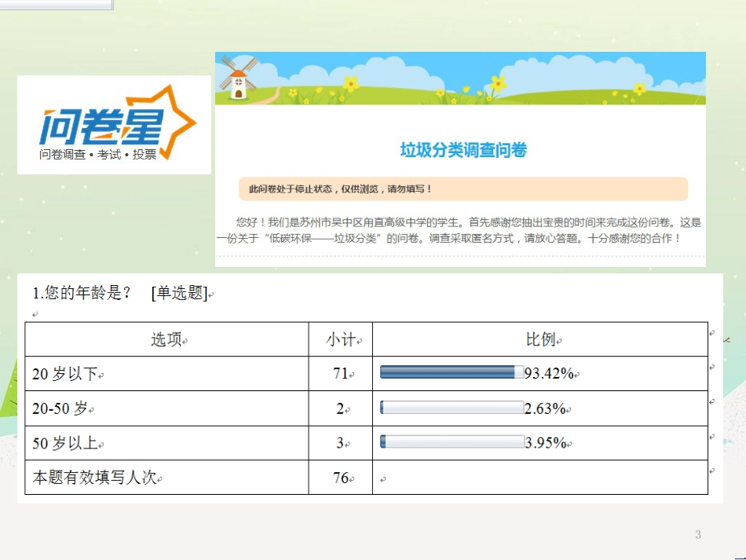This screenshot has width=746, height=560.
Task: Click the percentage text 2.63%
Action: (x=545, y=408)
